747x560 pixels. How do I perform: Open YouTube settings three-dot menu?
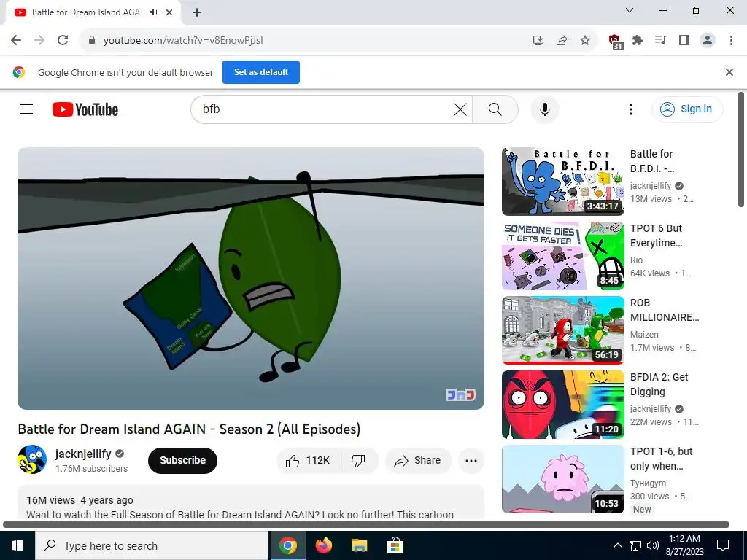point(631,109)
